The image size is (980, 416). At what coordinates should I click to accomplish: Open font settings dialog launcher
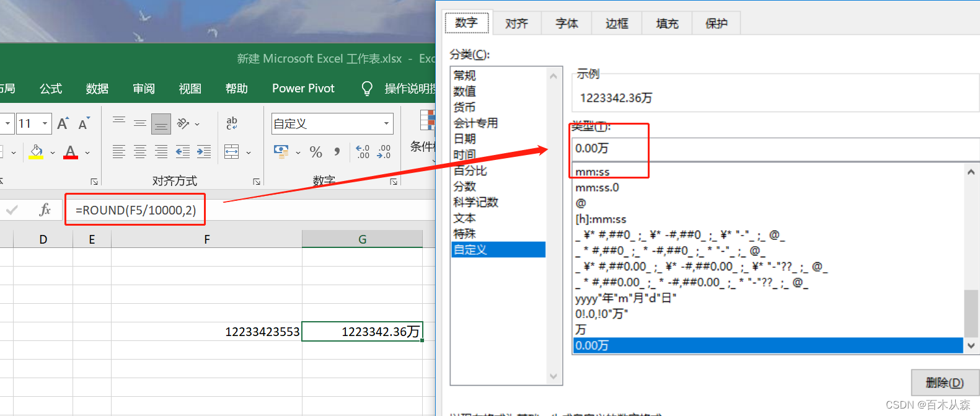[94, 182]
